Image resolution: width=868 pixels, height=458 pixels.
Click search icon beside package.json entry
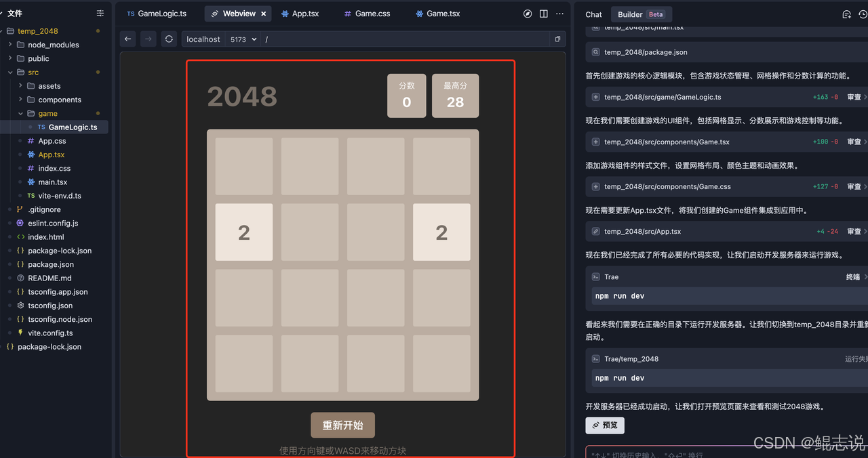pyautogui.click(x=595, y=52)
